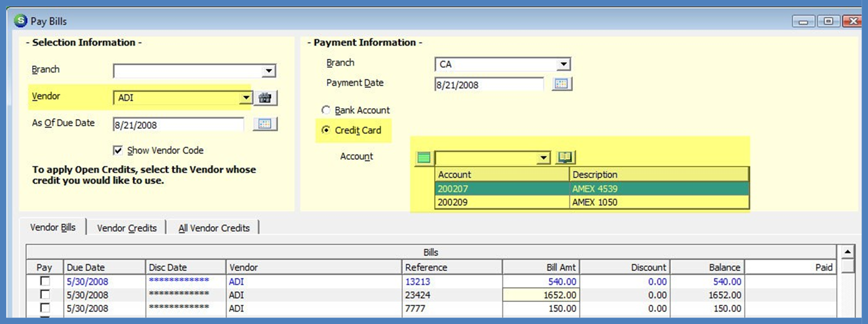Click reference 7777 cell
This screenshot has height=324, width=868.
452,308
